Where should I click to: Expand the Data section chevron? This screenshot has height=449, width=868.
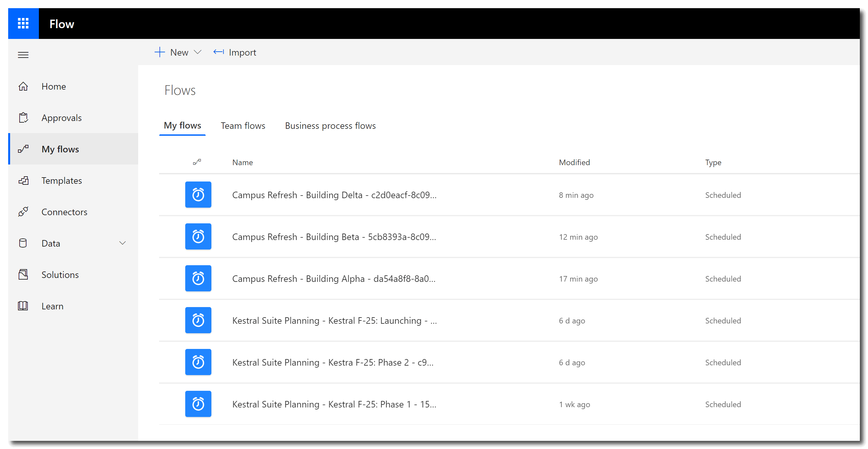(x=123, y=243)
